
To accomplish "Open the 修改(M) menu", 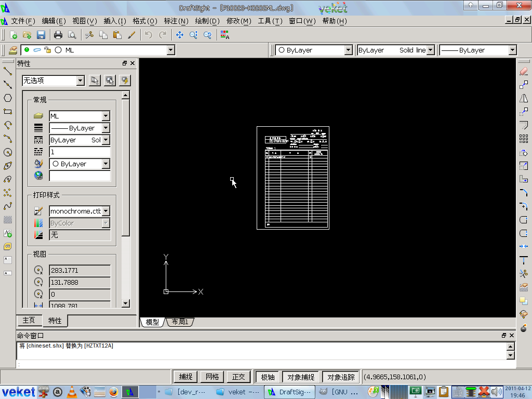I will point(239,21).
